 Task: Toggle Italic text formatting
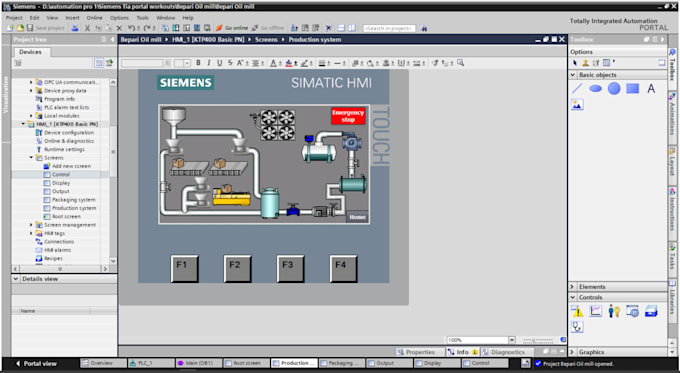tap(209, 63)
